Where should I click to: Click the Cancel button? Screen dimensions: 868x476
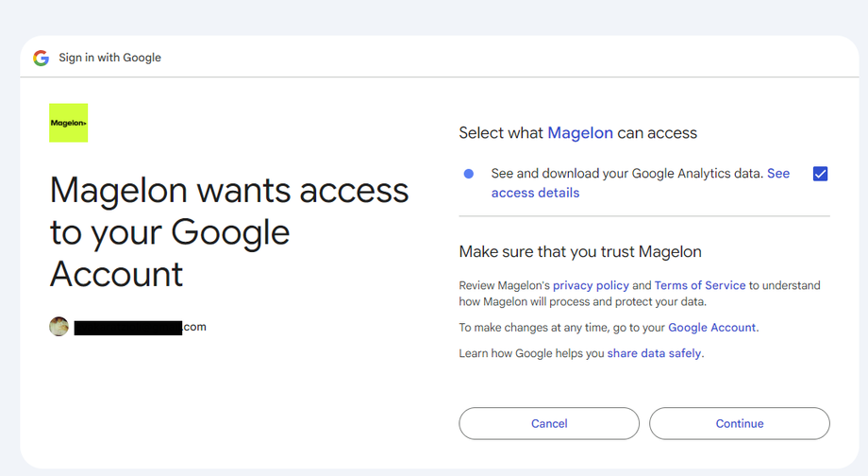(x=549, y=423)
